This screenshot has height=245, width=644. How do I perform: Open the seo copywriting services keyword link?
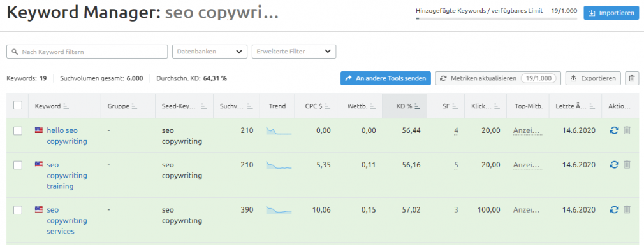click(x=66, y=220)
